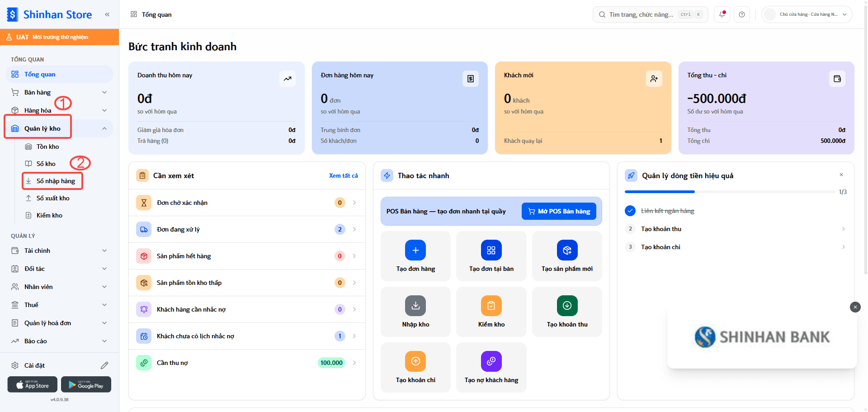Click the pencil edit icon beside Cài đặt
The height and width of the screenshot is (412, 868).
104,365
